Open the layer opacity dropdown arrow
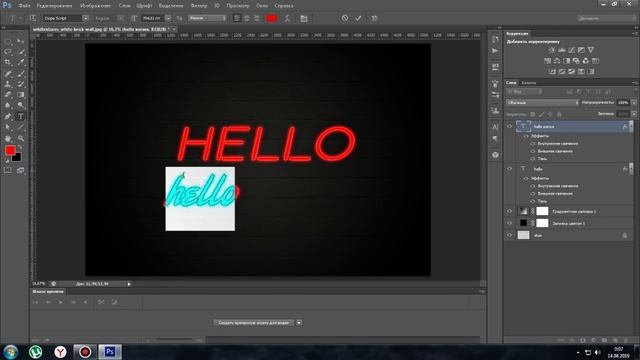 pos(633,102)
